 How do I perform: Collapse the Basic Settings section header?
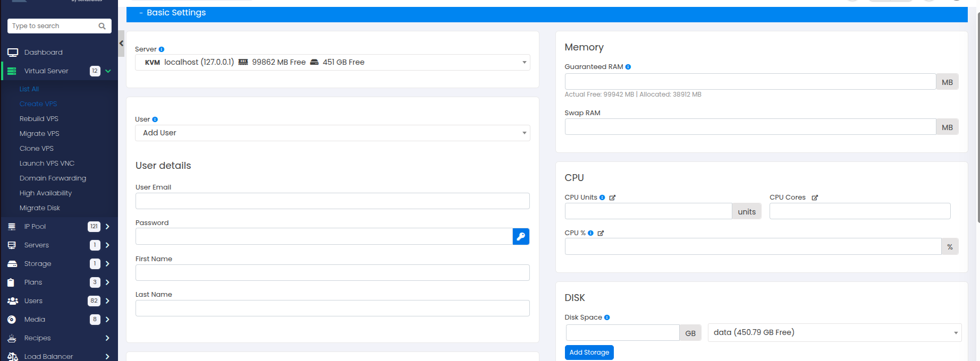pos(547,13)
